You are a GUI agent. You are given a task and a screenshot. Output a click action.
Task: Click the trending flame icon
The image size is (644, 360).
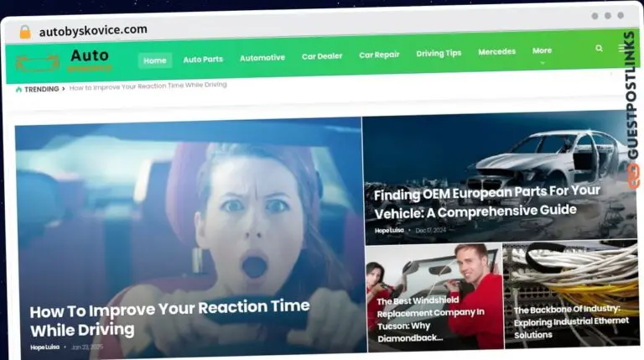[18, 88]
